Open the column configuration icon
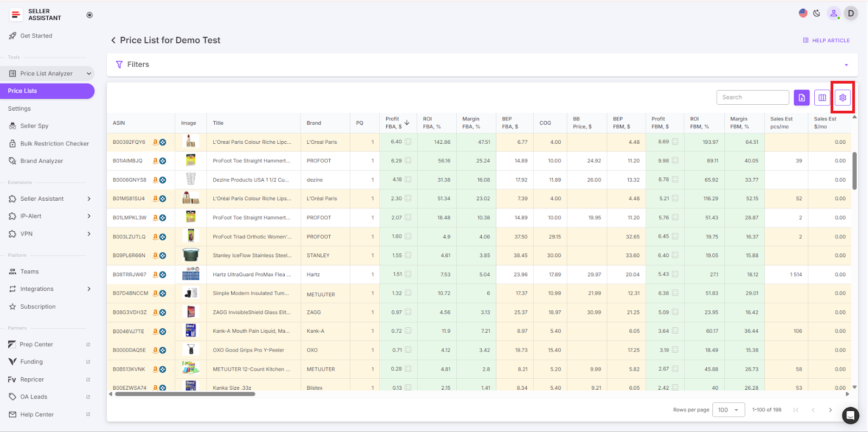 822,98
